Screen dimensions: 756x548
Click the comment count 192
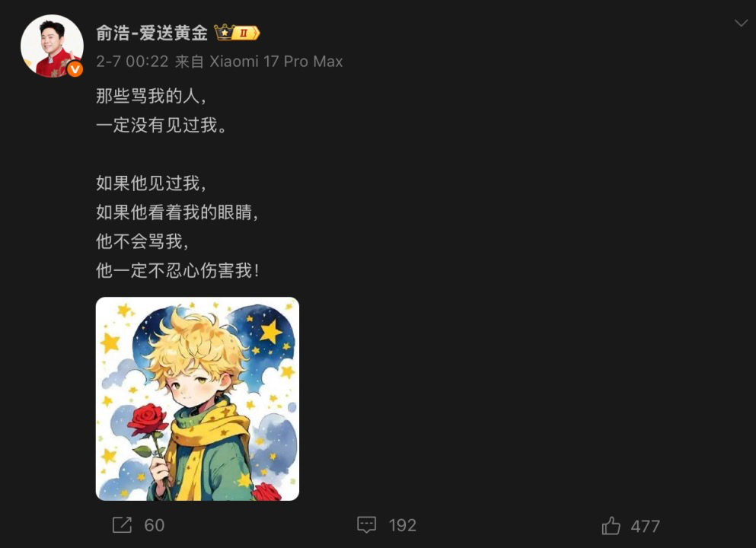(x=403, y=525)
